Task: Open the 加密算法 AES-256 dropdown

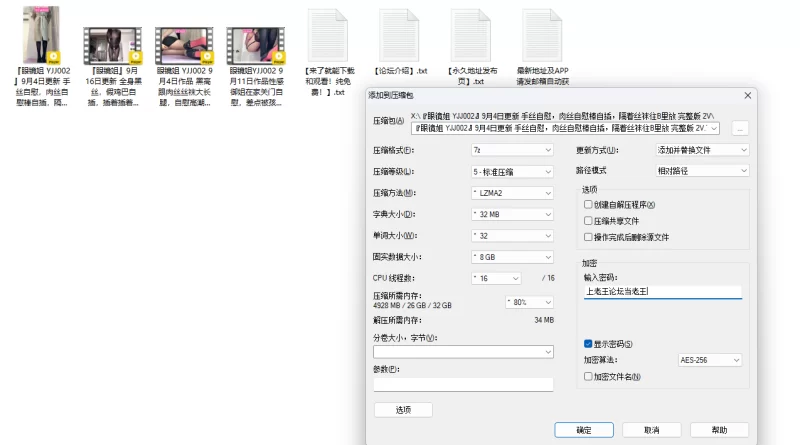Action: (x=709, y=360)
